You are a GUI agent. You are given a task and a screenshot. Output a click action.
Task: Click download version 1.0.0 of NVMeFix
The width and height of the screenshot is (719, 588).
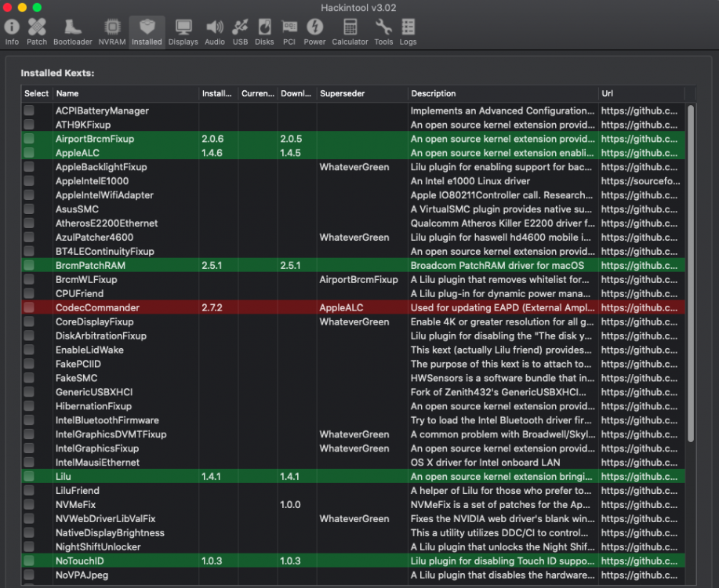pyautogui.click(x=290, y=505)
